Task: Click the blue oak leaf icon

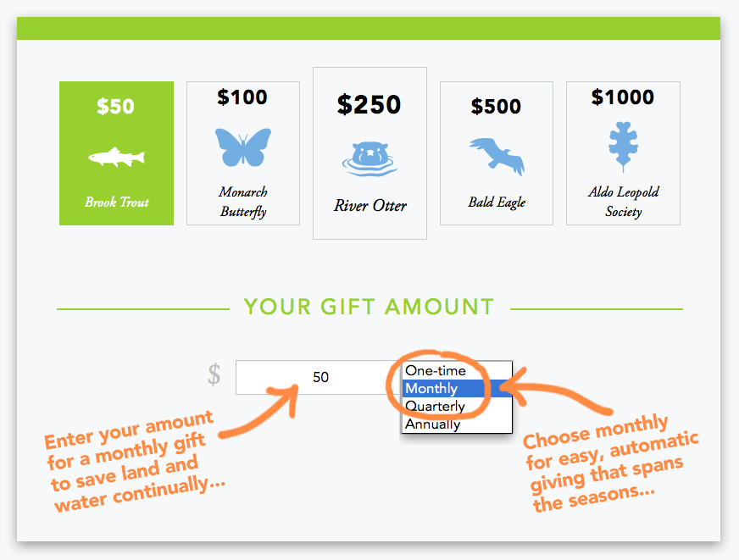Action: (x=623, y=147)
